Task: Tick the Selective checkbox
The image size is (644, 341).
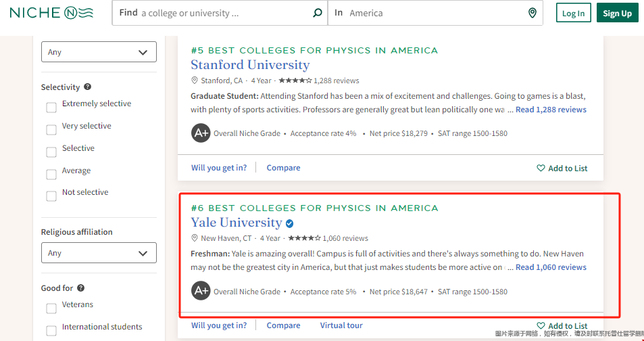Action: pos(51,152)
